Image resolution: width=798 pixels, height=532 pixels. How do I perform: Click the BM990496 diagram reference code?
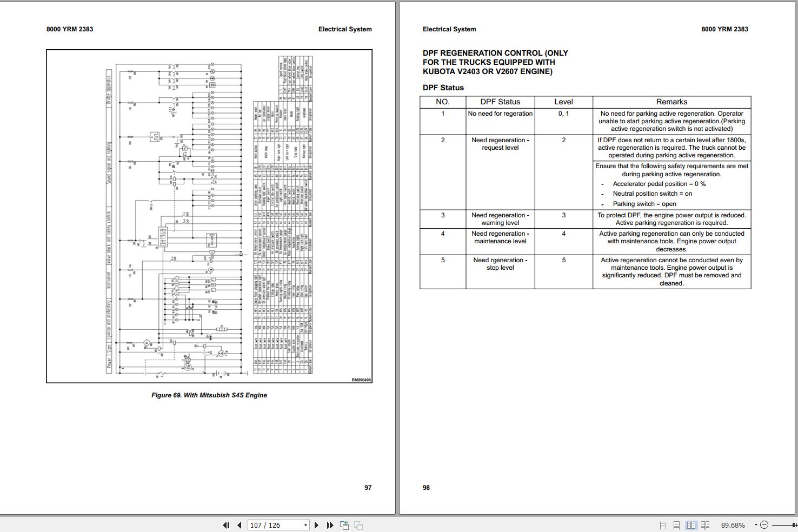click(x=361, y=380)
